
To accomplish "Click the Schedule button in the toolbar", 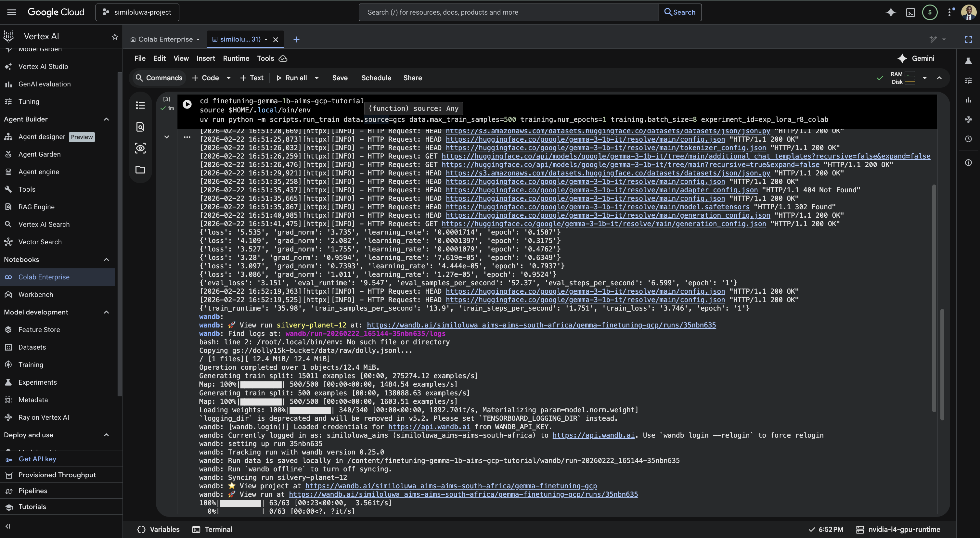I will 376,78.
